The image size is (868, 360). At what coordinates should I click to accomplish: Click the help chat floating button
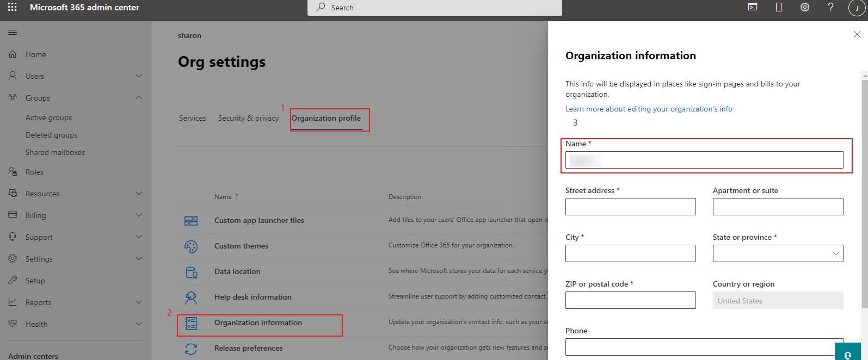click(848, 351)
